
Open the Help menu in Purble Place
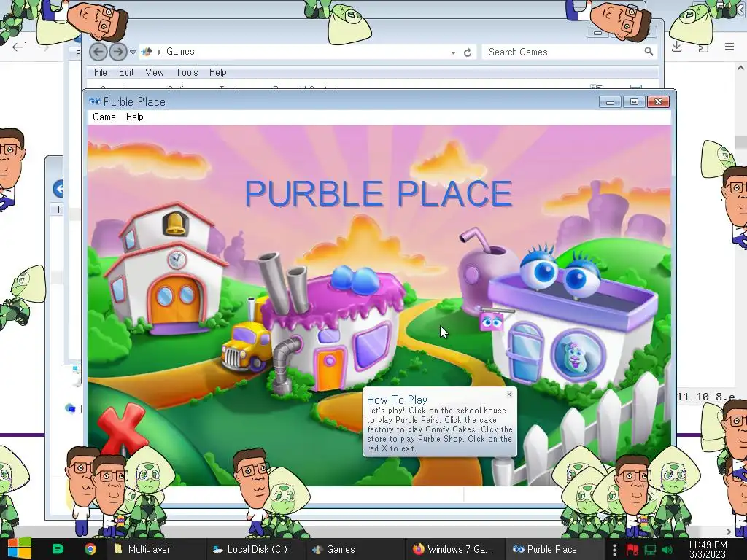(134, 117)
